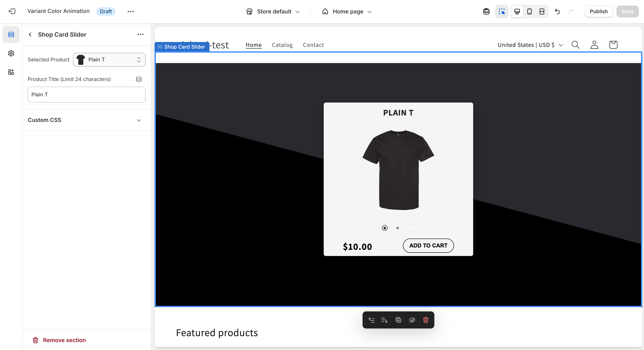Switch to mobile preview icon

[x=529, y=12]
